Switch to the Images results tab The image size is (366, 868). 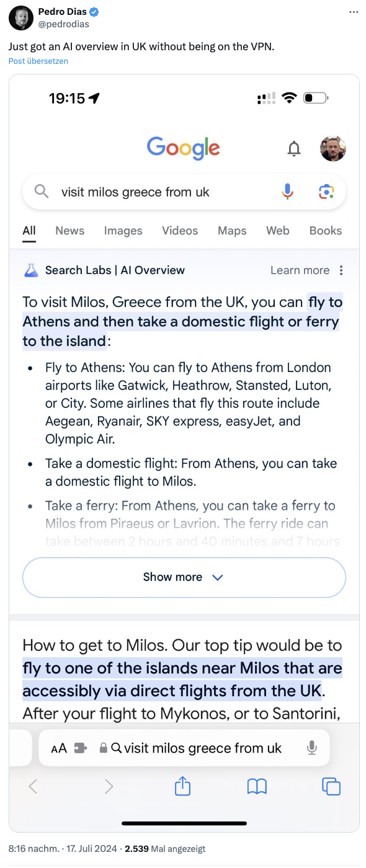(123, 230)
